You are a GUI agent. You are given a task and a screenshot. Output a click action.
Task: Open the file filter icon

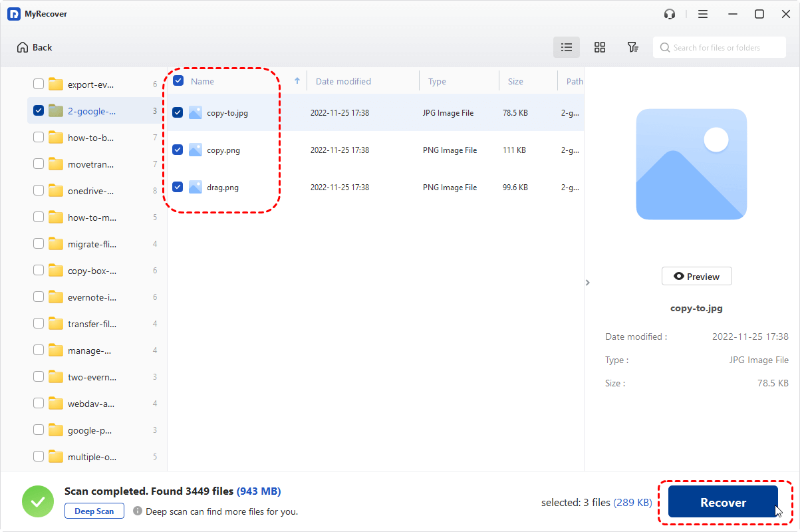pyautogui.click(x=632, y=47)
